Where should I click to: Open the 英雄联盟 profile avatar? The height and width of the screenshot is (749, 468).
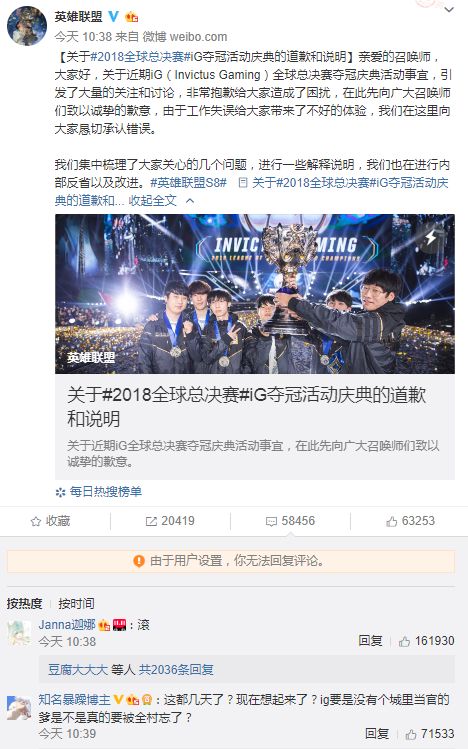point(27,26)
